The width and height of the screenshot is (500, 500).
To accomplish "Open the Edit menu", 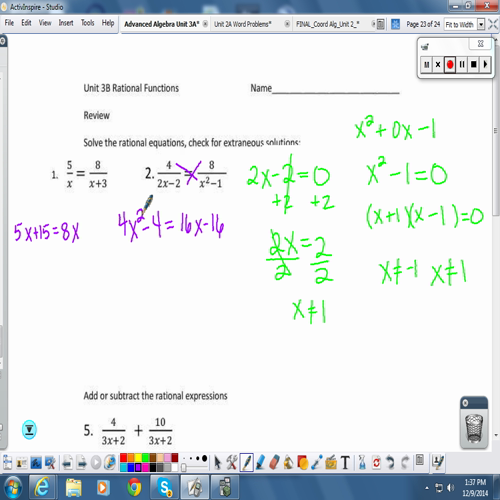I will click(x=26, y=23).
